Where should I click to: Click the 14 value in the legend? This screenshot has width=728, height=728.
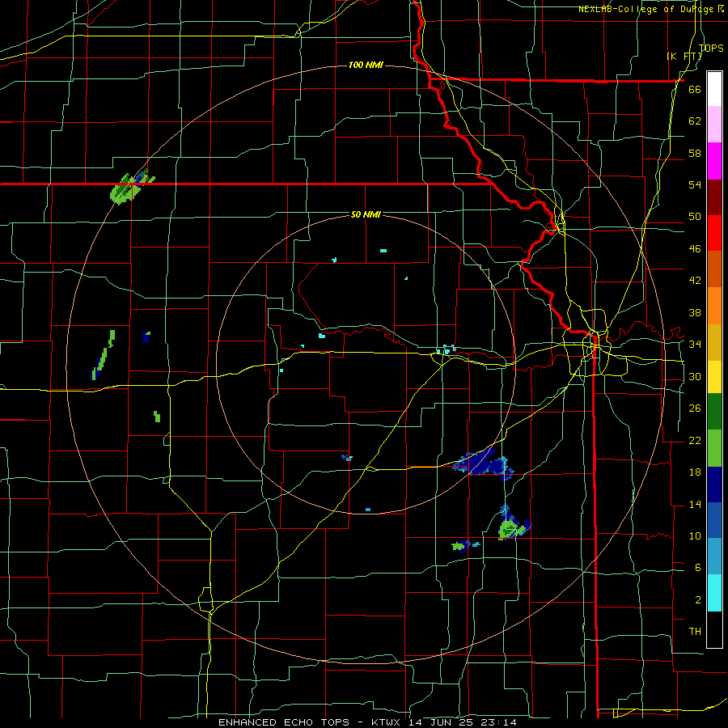695,504
